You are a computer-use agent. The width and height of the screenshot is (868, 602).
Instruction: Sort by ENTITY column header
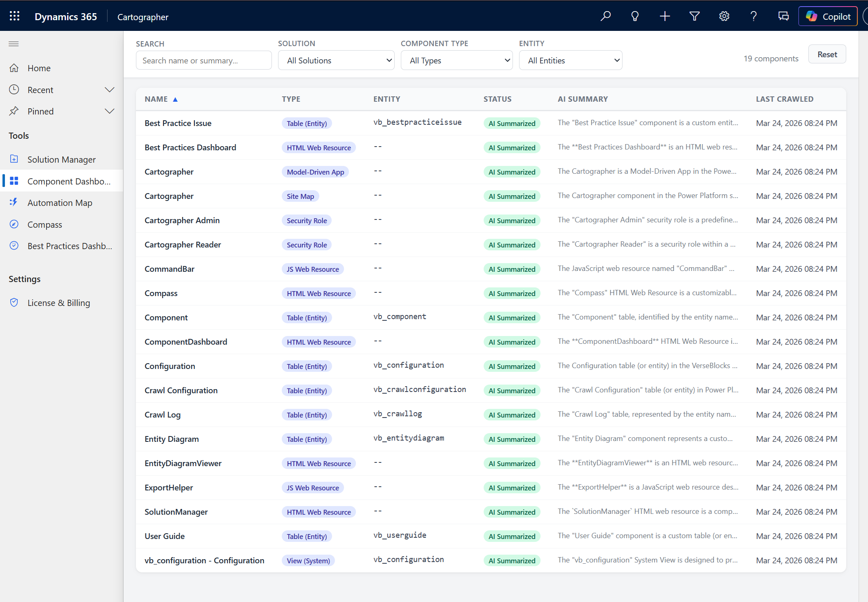(386, 99)
